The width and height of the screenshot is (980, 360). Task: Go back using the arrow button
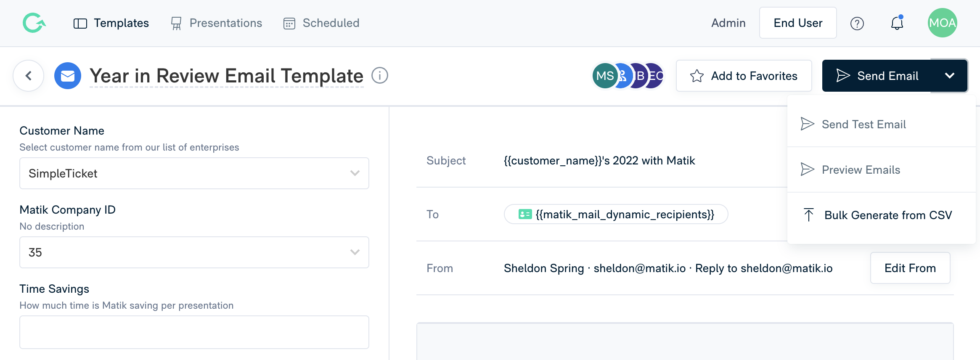click(29, 76)
